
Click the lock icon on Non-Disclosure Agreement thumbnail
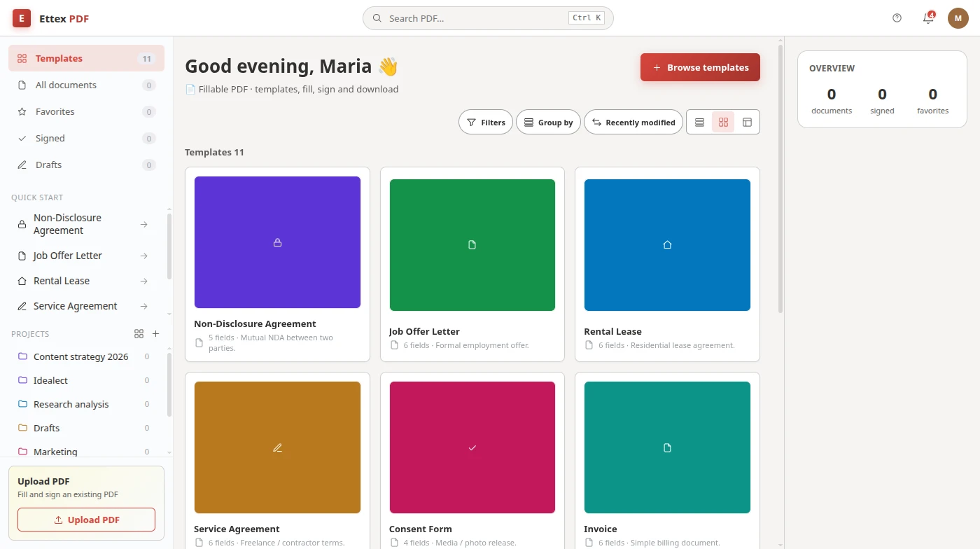tap(277, 242)
